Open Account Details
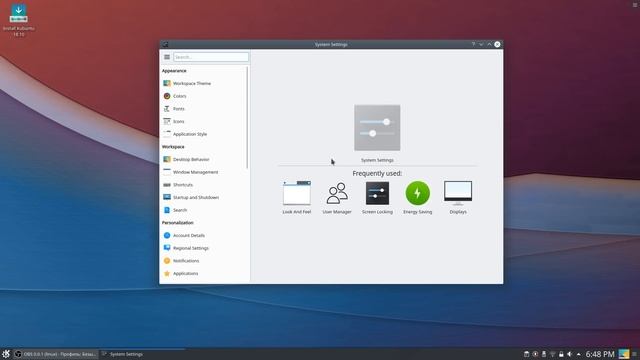The image size is (640, 360). pos(204,235)
